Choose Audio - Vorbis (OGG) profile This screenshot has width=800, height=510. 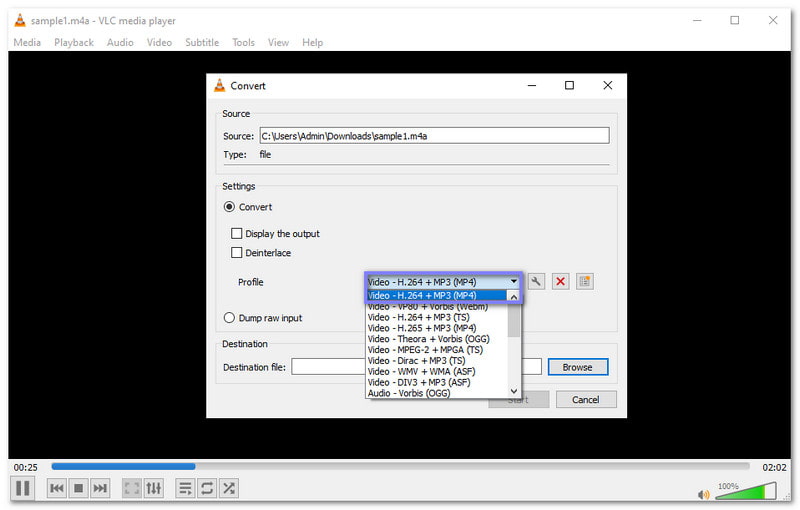pos(437,393)
